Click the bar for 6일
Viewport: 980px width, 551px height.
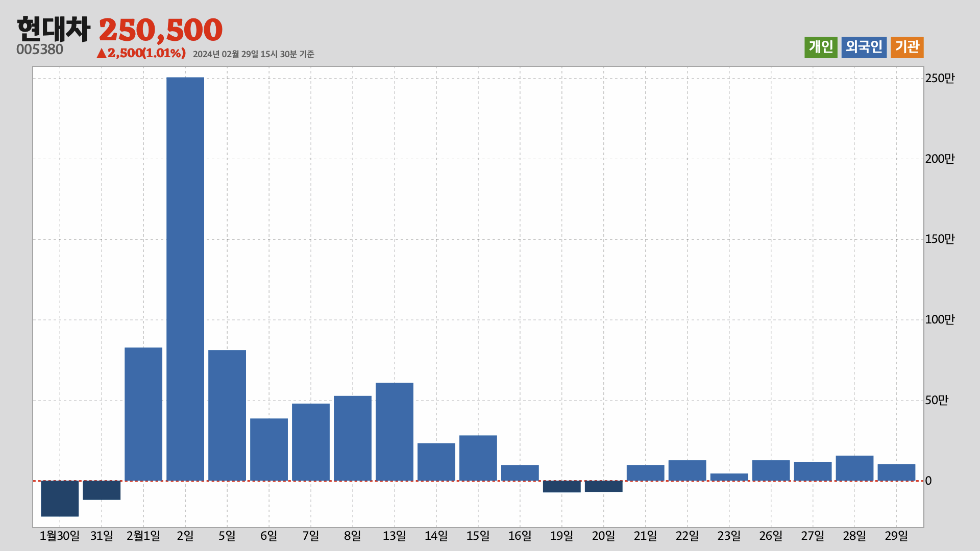[x=269, y=449]
